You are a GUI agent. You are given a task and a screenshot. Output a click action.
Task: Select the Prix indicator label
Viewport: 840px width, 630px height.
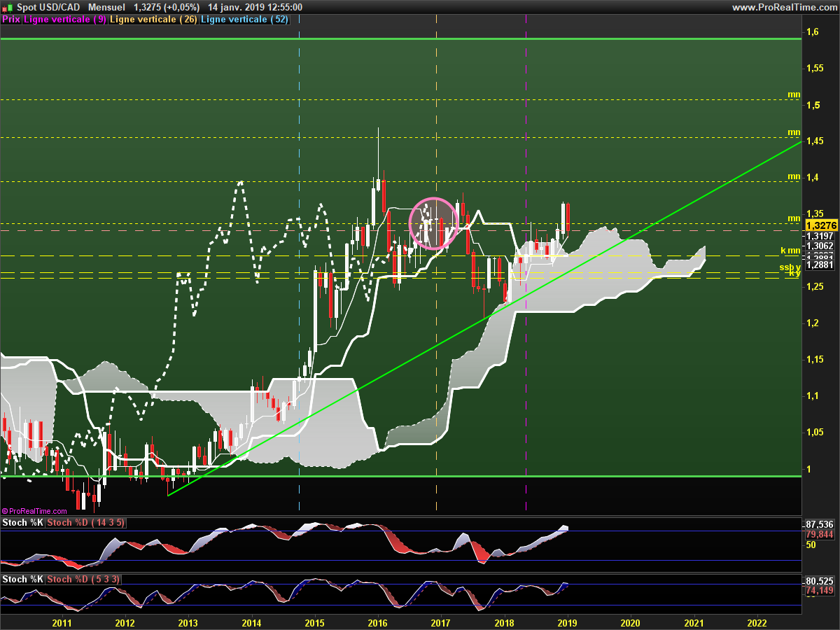click(11, 20)
